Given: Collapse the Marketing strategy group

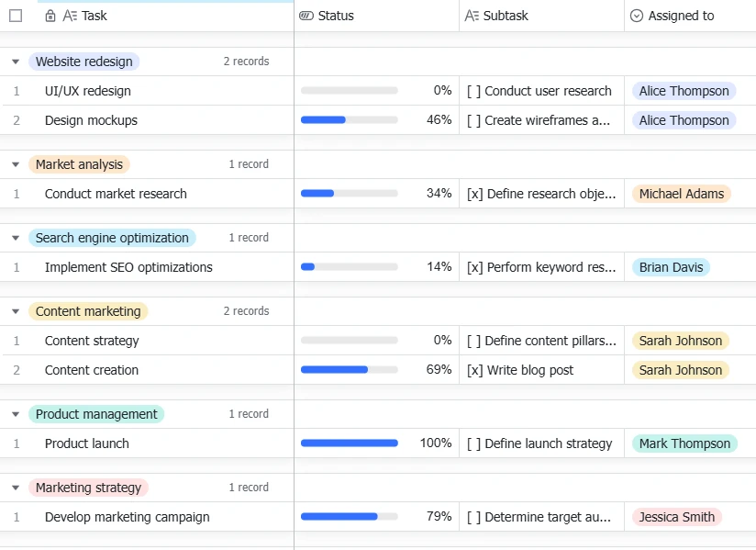Looking at the screenshot, I should pos(16,488).
